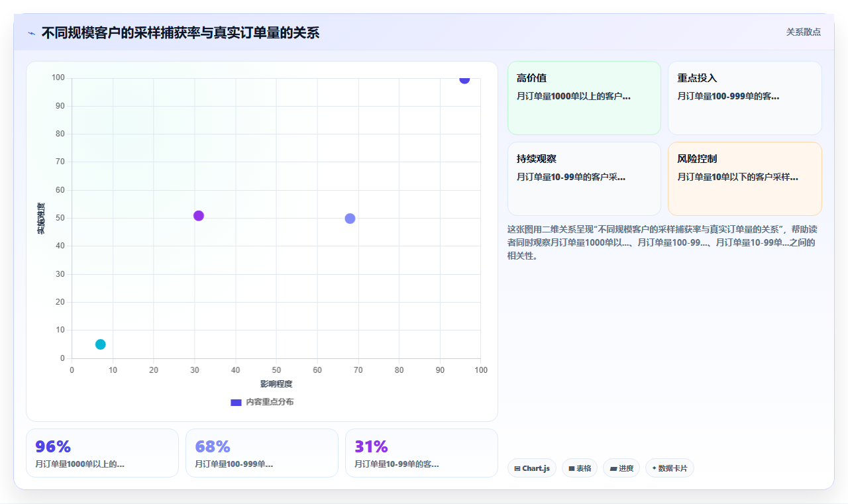The image size is (848, 504).
Task: Select the Chart.js tag
Action: (532, 468)
